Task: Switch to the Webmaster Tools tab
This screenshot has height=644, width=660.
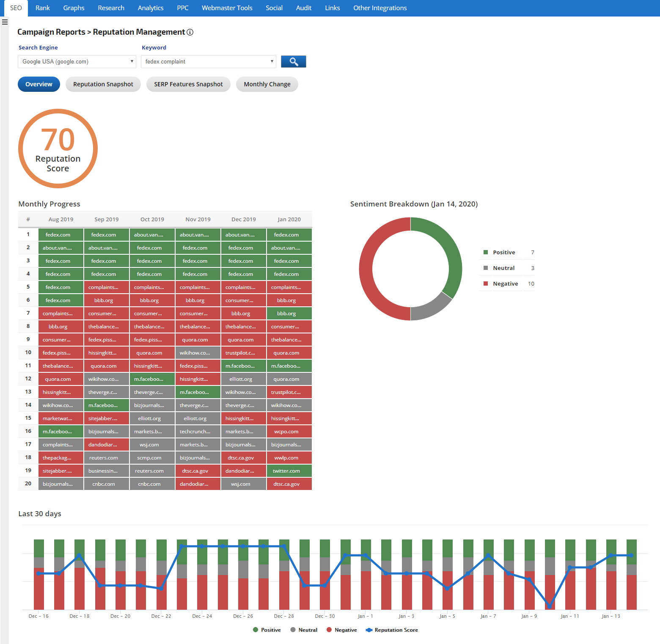Action: [227, 8]
